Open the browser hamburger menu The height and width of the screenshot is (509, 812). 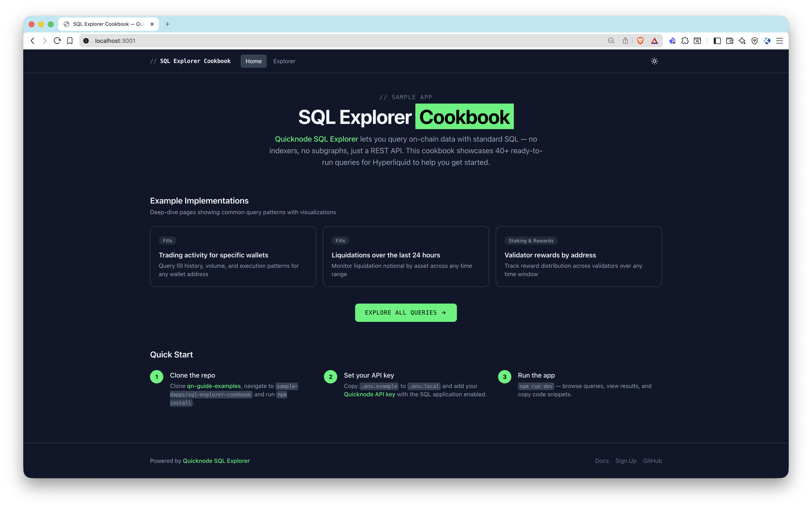(x=780, y=40)
